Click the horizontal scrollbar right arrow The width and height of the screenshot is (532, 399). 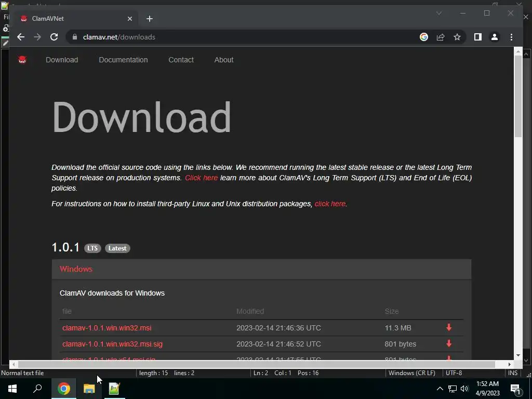click(509, 364)
